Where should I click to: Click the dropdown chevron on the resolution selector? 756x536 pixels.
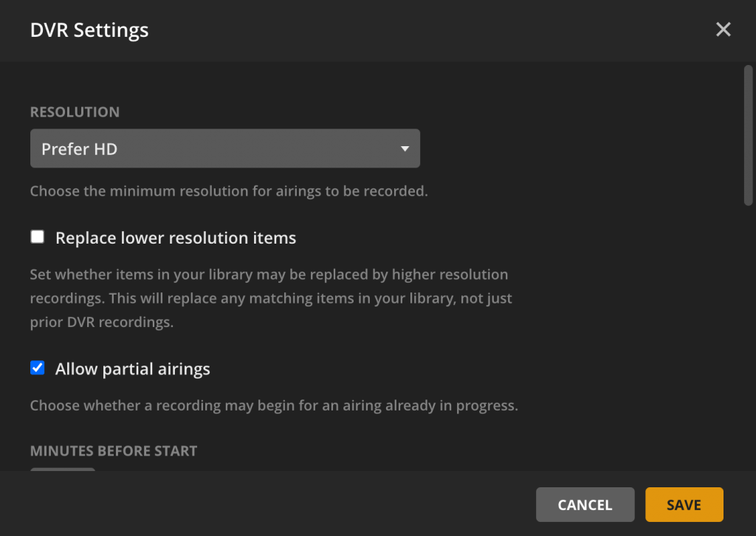pos(405,148)
